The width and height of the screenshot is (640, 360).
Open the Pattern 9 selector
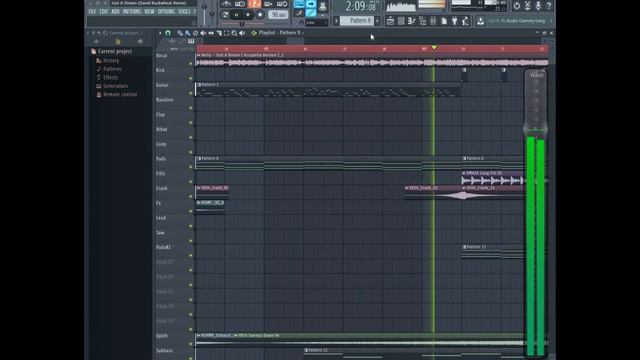(356, 20)
